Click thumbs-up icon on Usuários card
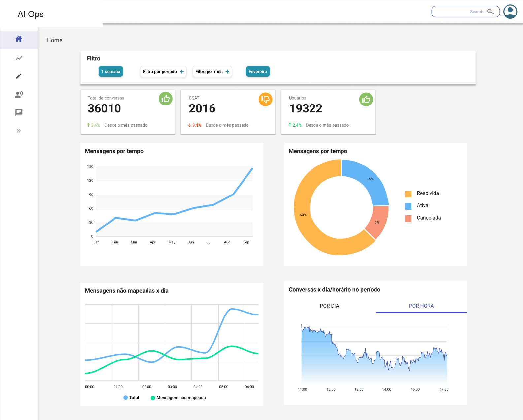Screen dimensions: 523x420 pyautogui.click(x=366, y=99)
